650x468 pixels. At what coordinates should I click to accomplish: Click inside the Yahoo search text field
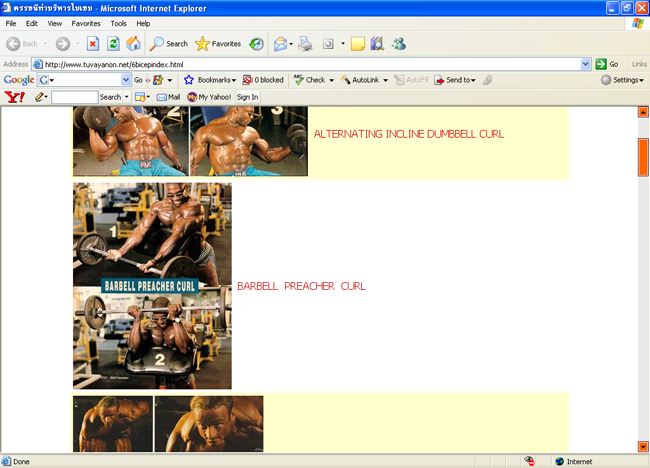[x=73, y=97]
